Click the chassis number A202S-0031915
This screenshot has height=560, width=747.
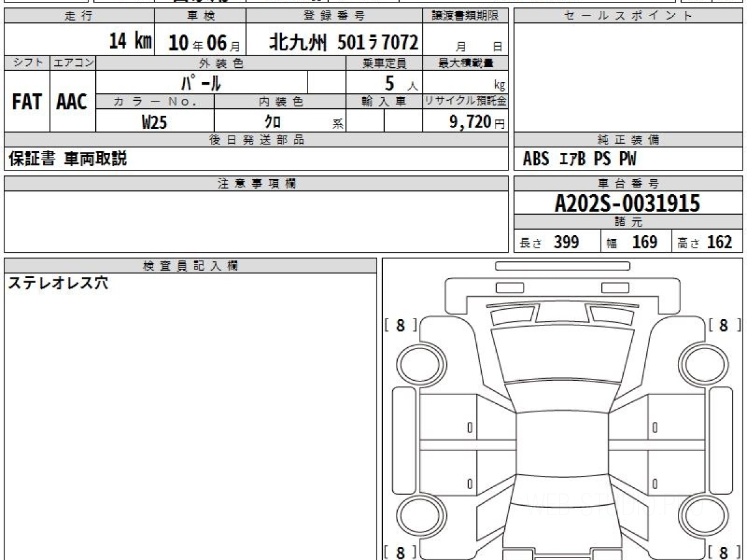point(627,203)
